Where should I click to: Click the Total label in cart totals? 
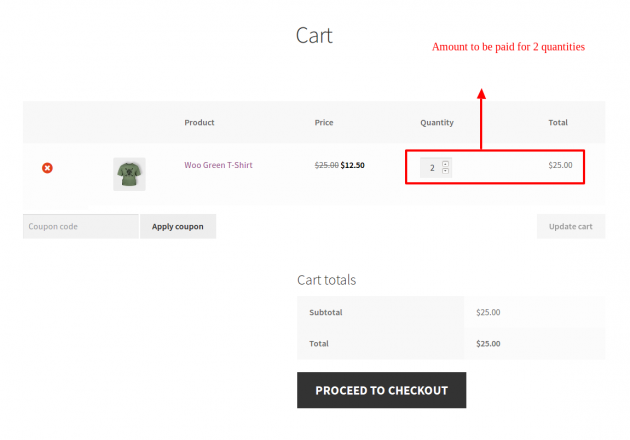tap(319, 344)
